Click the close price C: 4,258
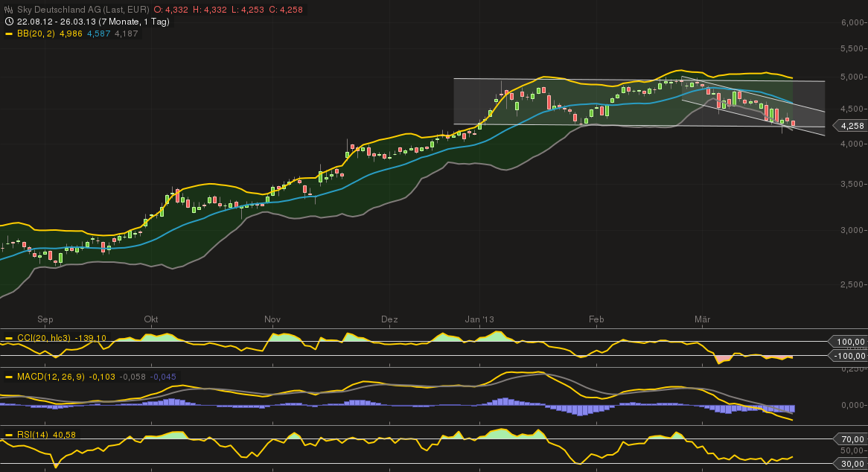The image size is (868, 472). coord(286,10)
